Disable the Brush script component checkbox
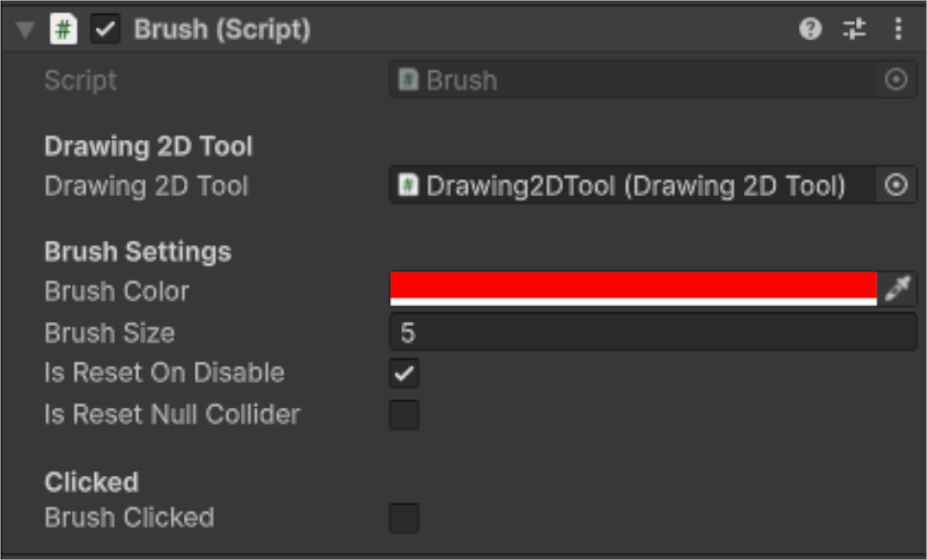Viewport: 927px width, 560px height. coord(105,31)
